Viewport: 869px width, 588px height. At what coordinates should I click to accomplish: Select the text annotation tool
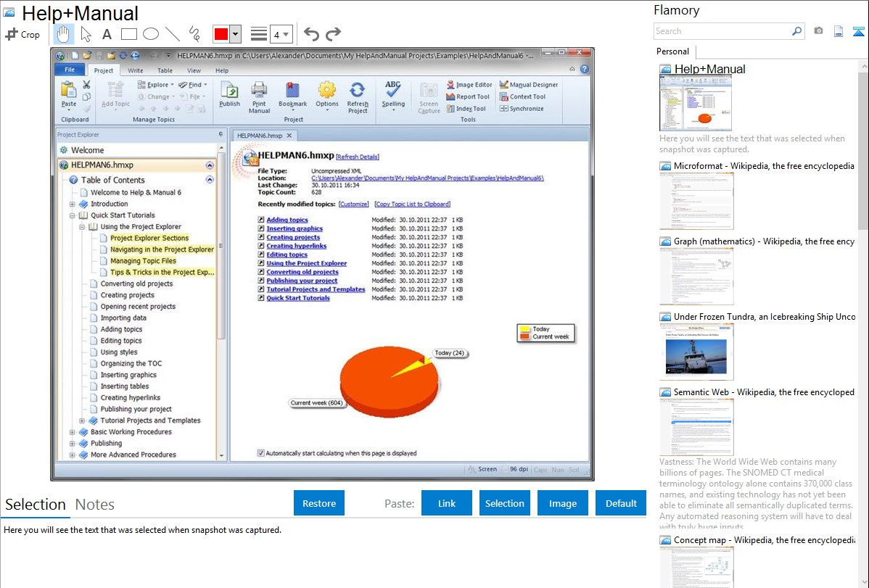point(107,34)
